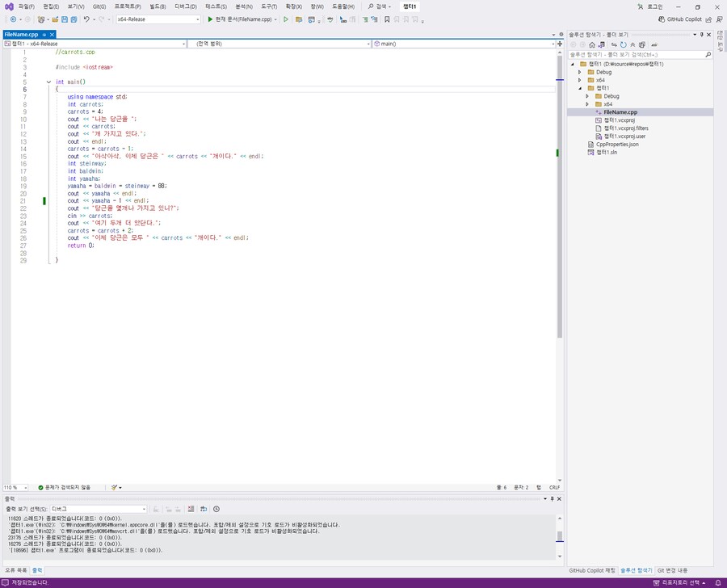Screen dimensions: 727x588
Task: Undo the last edit
Action: point(86,19)
